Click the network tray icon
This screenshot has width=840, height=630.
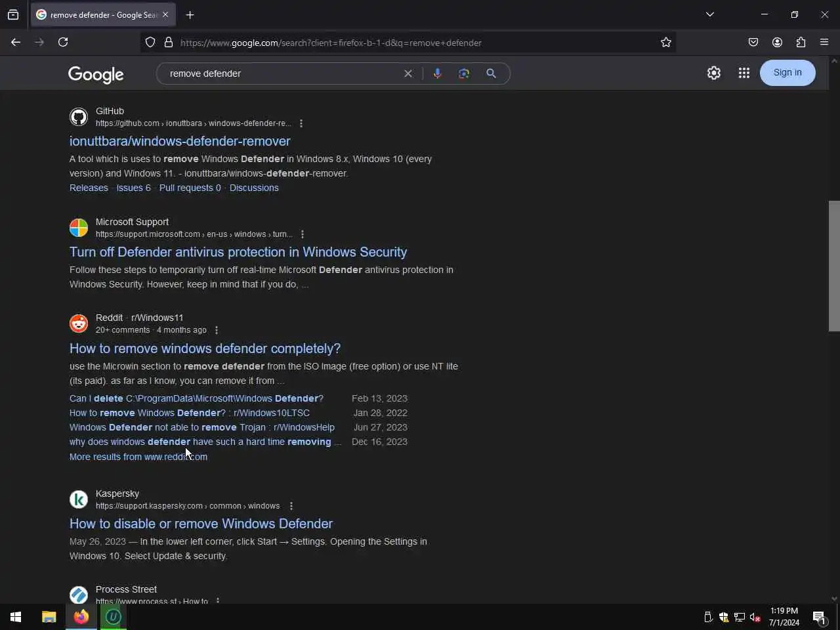[x=740, y=617]
